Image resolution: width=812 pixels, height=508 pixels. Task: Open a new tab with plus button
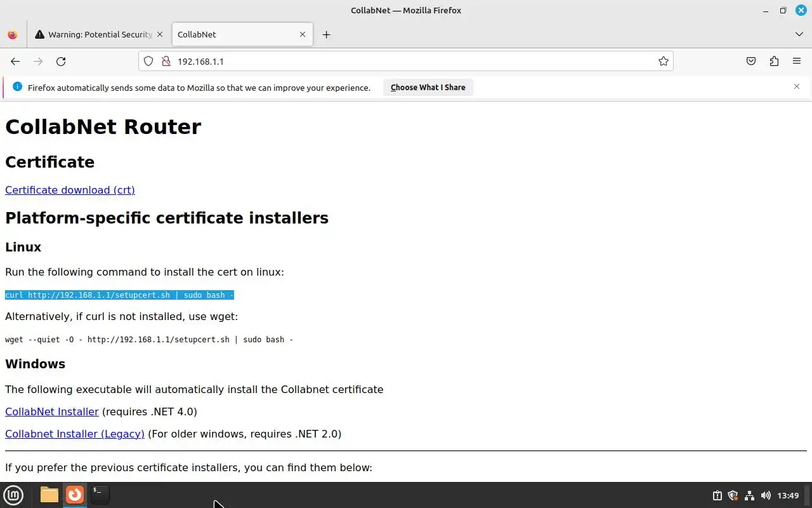326,34
